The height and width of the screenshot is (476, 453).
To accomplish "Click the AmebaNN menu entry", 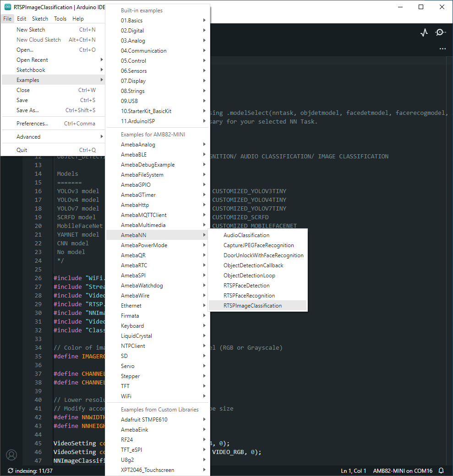I will pos(158,235).
